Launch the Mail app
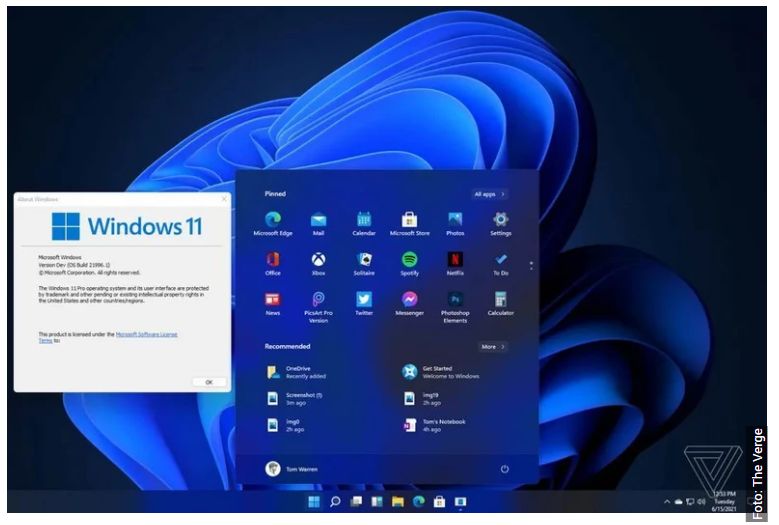 click(x=318, y=224)
